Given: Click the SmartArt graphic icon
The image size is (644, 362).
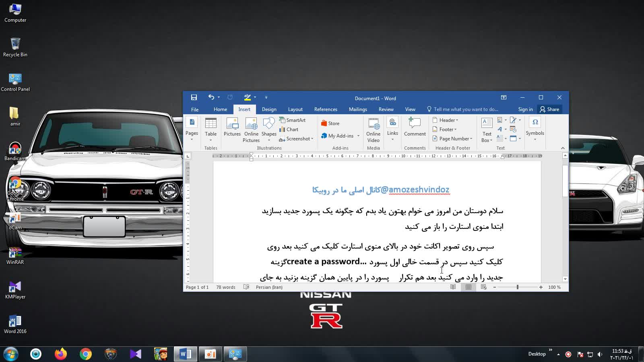Looking at the screenshot, I should coord(292,120).
